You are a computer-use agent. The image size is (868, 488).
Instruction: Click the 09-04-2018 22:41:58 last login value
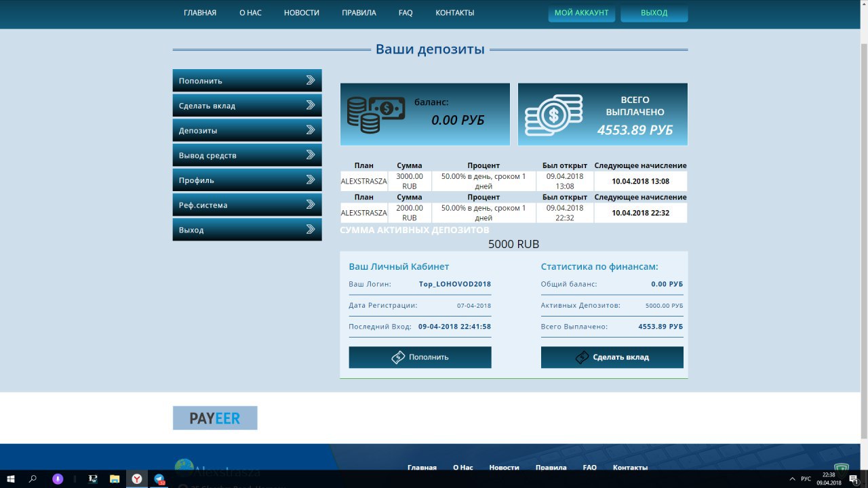pos(454,327)
